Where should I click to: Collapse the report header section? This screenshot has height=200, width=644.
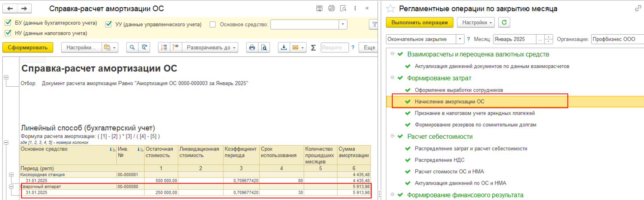pos(6,77)
